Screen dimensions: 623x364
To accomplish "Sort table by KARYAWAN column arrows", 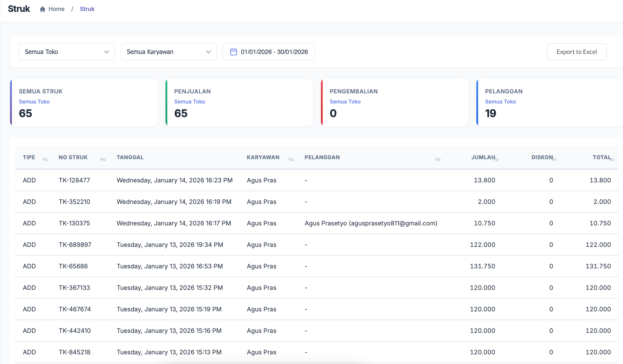I will (291, 160).
